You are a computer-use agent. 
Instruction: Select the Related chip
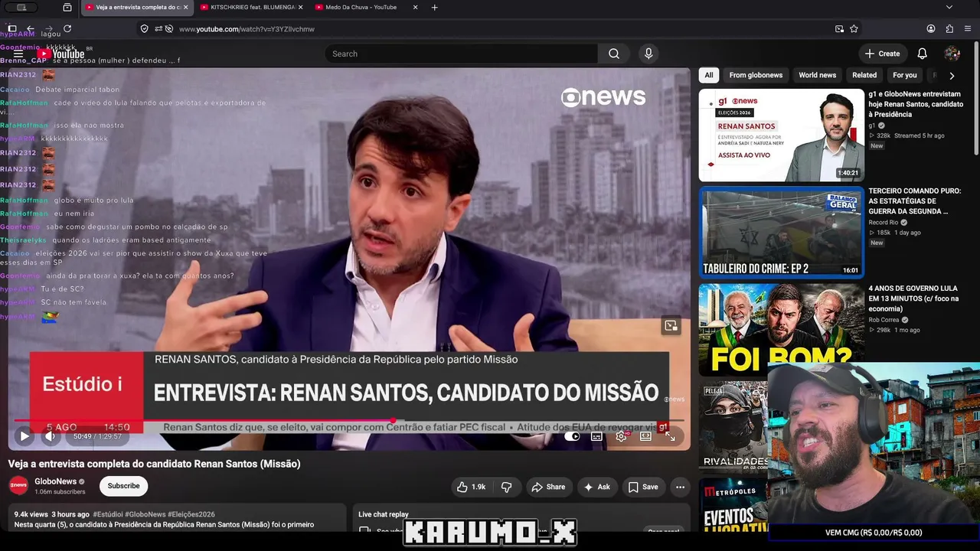(x=864, y=75)
